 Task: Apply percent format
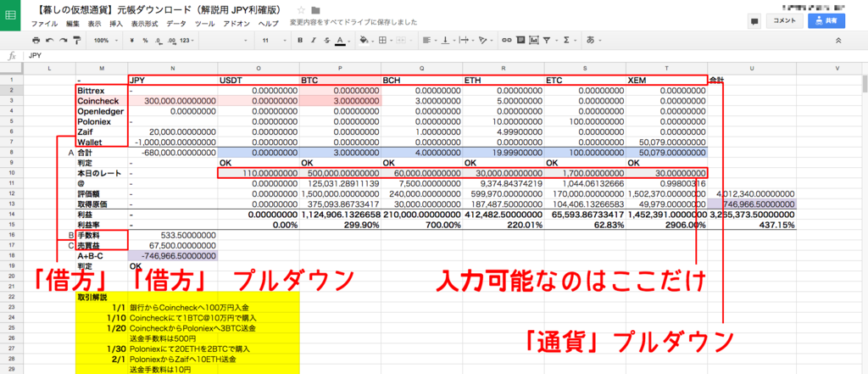145,41
